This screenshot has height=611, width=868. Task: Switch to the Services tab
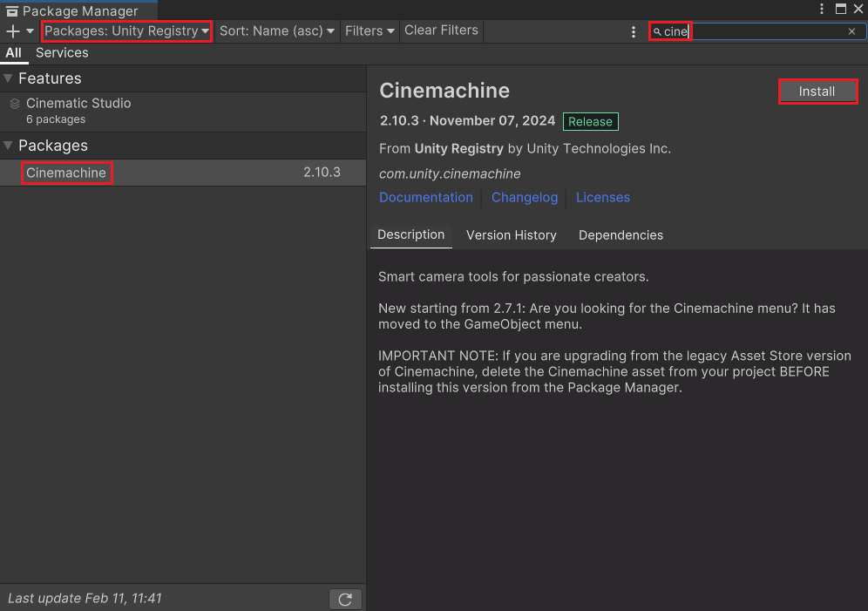click(62, 52)
